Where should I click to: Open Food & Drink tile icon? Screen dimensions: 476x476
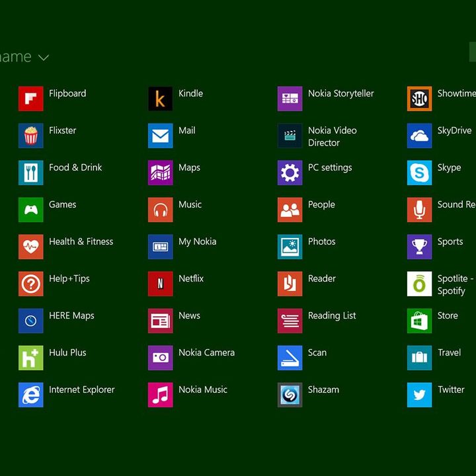point(30,173)
